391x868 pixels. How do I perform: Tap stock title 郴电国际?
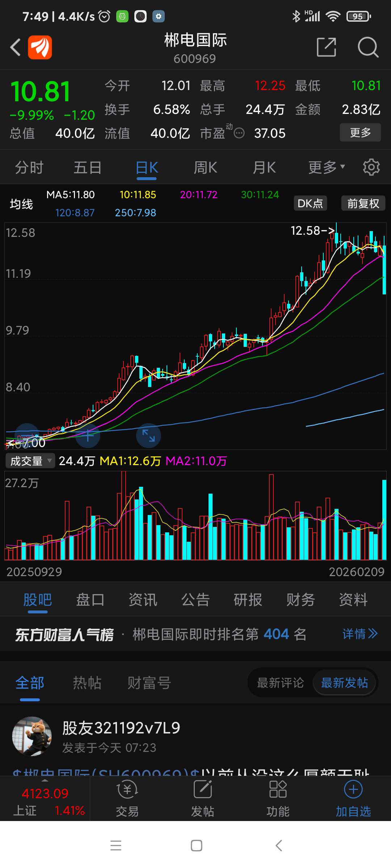click(x=195, y=40)
